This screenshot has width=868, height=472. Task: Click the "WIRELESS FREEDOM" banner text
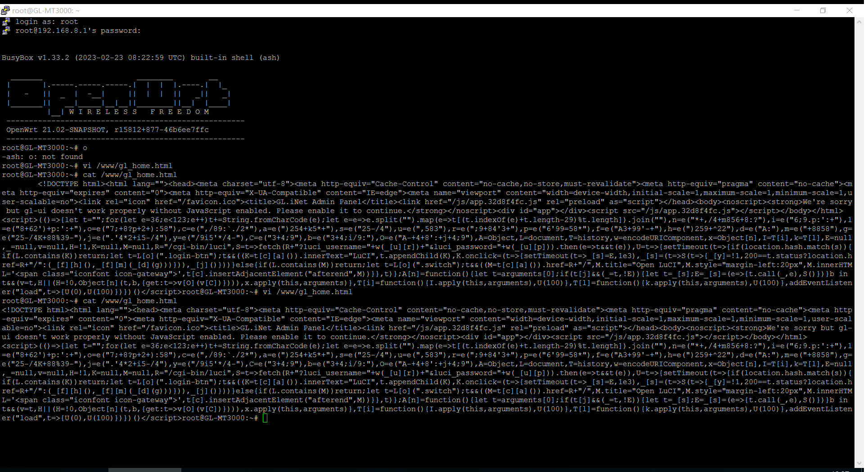(x=139, y=112)
